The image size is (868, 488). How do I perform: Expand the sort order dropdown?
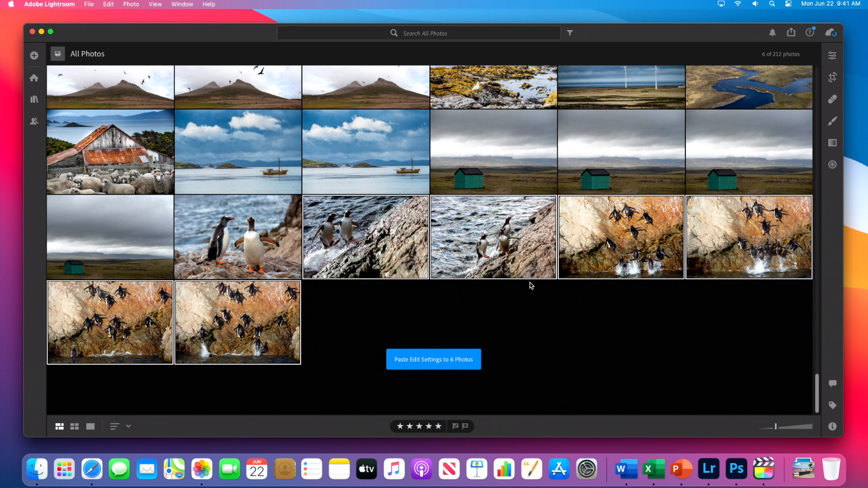(128, 426)
